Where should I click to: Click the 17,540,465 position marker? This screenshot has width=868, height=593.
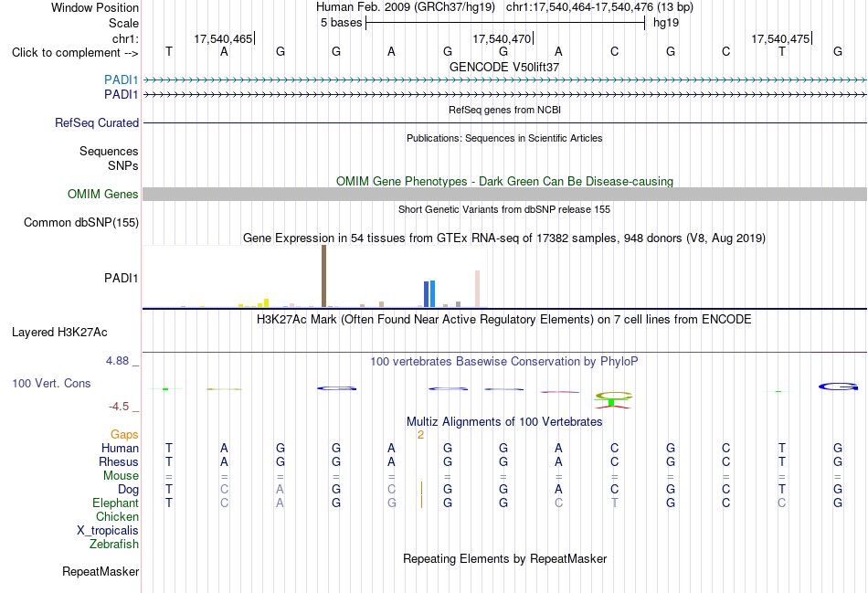[x=224, y=38]
